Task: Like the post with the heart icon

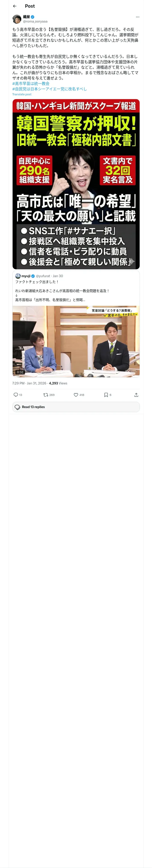Action: pos(76,395)
